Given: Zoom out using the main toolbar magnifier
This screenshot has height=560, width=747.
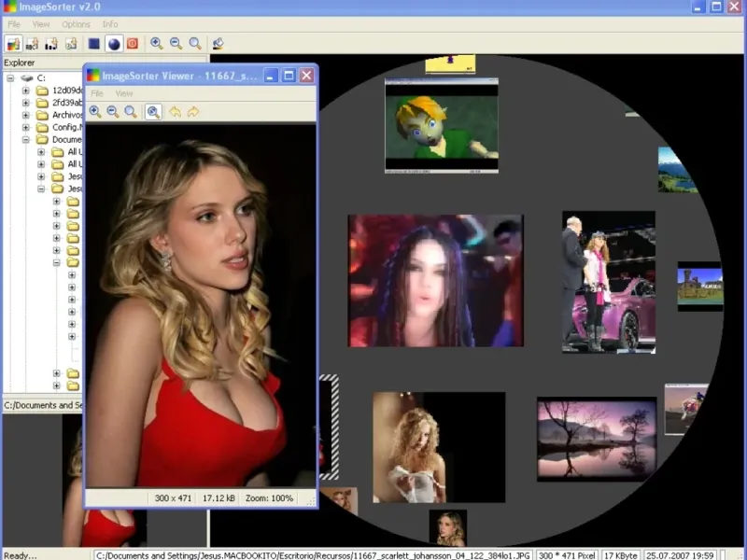Looking at the screenshot, I should coord(176,43).
